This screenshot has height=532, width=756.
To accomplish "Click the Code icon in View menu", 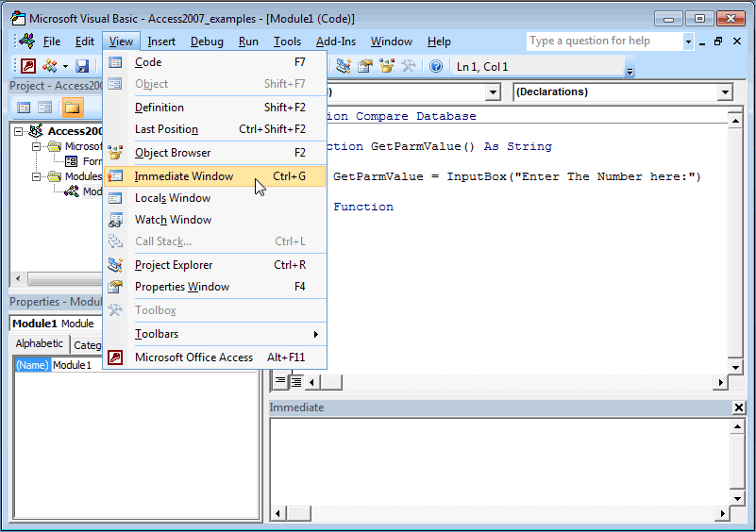I will pyautogui.click(x=115, y=62).
